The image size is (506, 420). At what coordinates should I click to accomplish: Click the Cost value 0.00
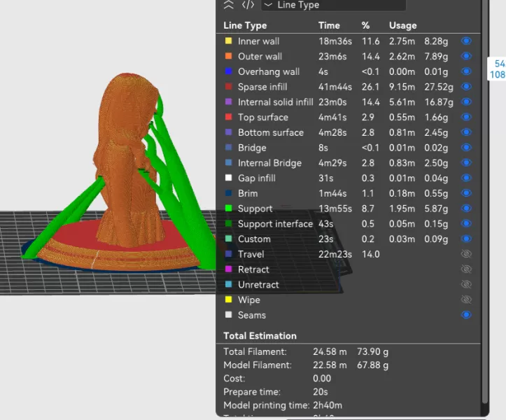pyautogui.click(x=322, y=379)
